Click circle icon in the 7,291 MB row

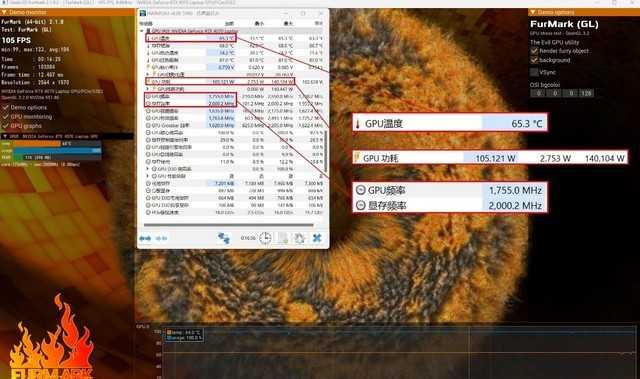148,183
